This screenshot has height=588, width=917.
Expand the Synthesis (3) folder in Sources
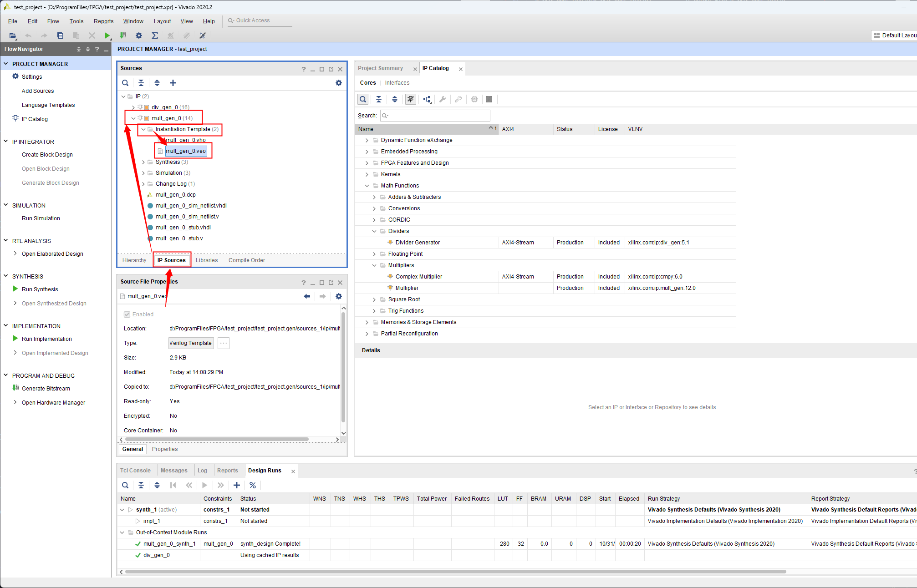[143, 162]
